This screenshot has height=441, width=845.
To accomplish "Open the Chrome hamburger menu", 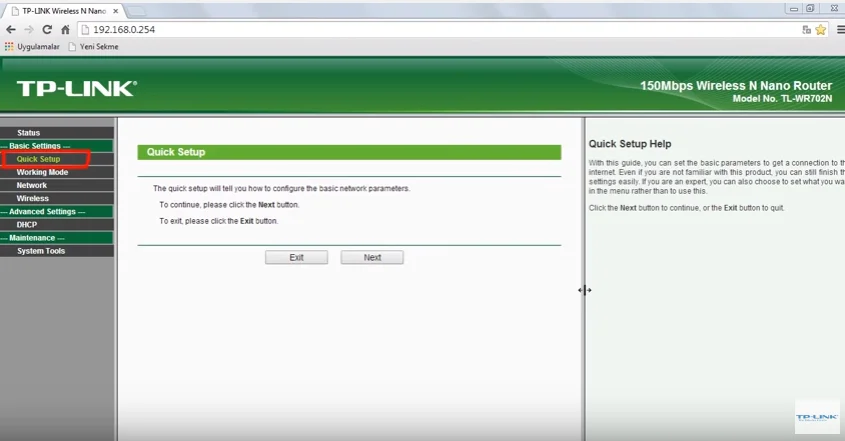I will (838, 30).
